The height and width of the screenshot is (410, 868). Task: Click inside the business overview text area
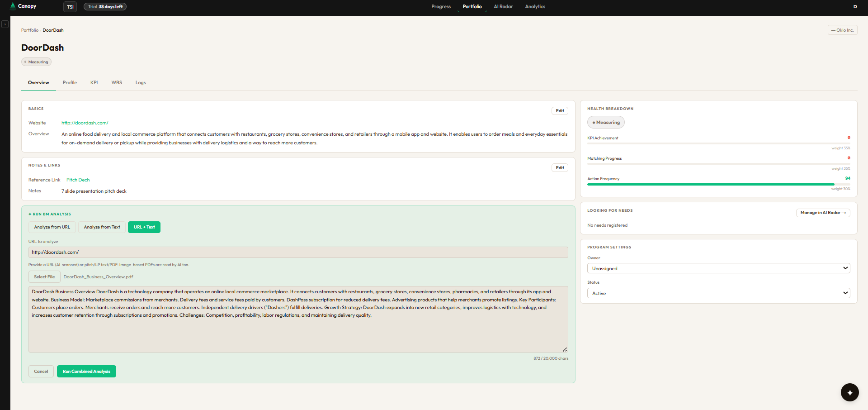coord(298,319)
